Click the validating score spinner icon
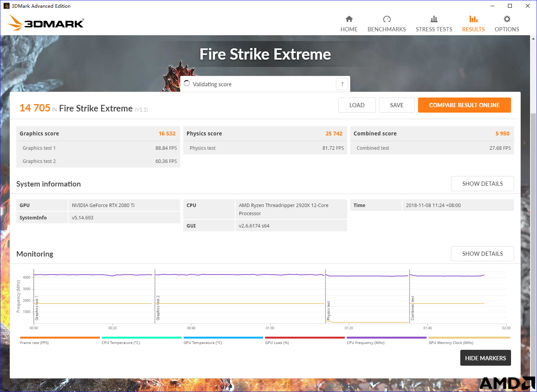The height and width of the screenshot is (392, 537). (187, 84)
